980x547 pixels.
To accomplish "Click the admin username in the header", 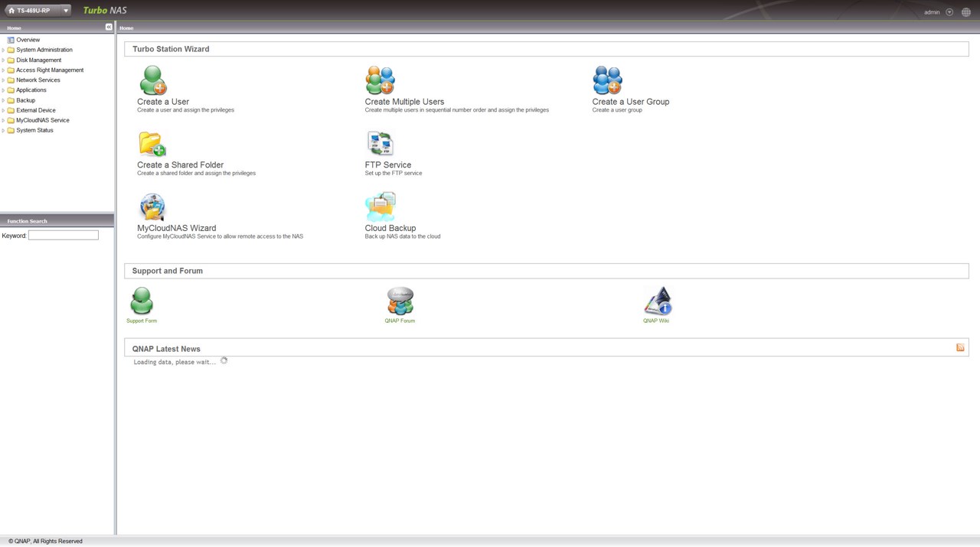I will point(932,12).
